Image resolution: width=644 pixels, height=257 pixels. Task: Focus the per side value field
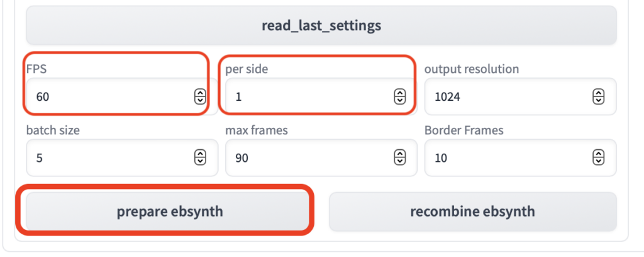[x=308, y=96]
